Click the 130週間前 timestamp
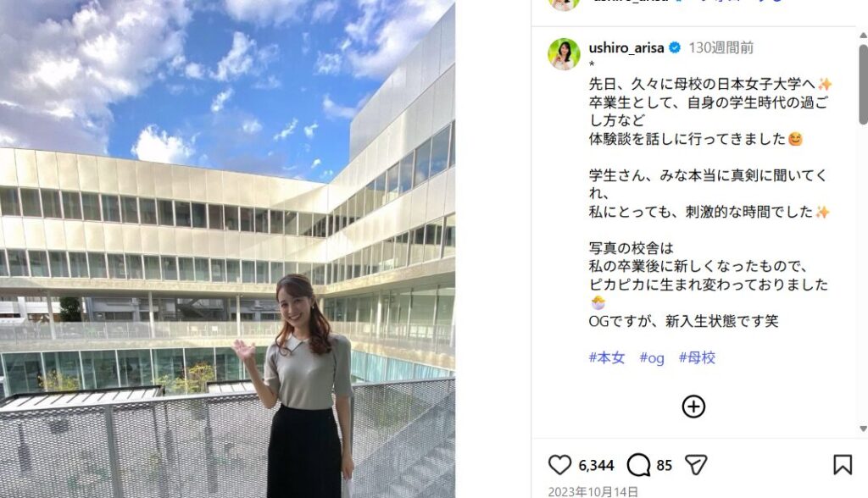This screenshot has height=498, width=868. [x=721, y=48]
